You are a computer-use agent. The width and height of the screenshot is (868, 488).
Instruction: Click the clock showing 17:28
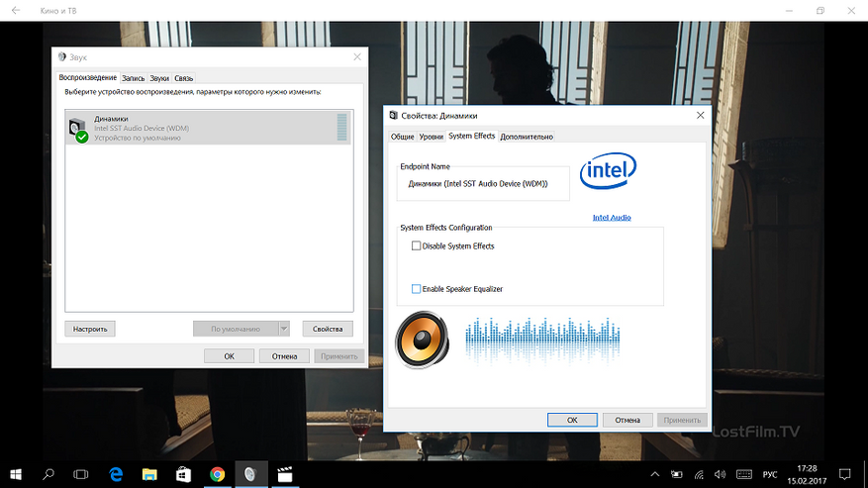[807, 468]
